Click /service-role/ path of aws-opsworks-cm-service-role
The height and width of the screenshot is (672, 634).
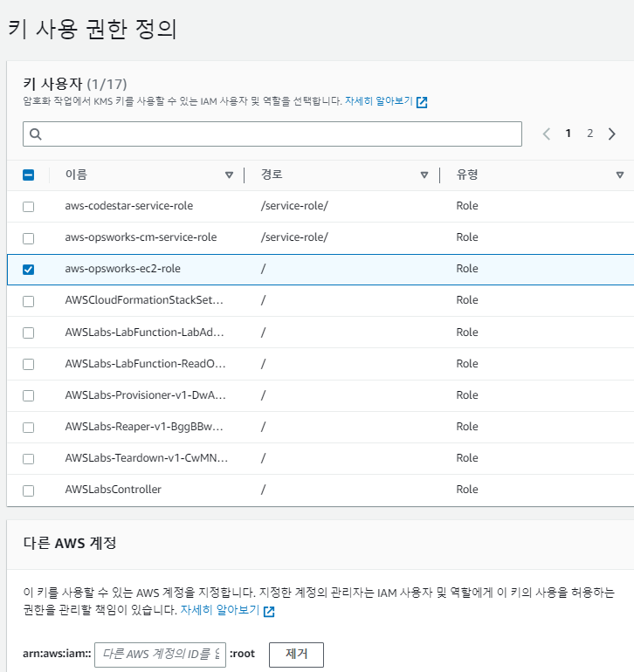pyautogui.click(x=294, y=237)
